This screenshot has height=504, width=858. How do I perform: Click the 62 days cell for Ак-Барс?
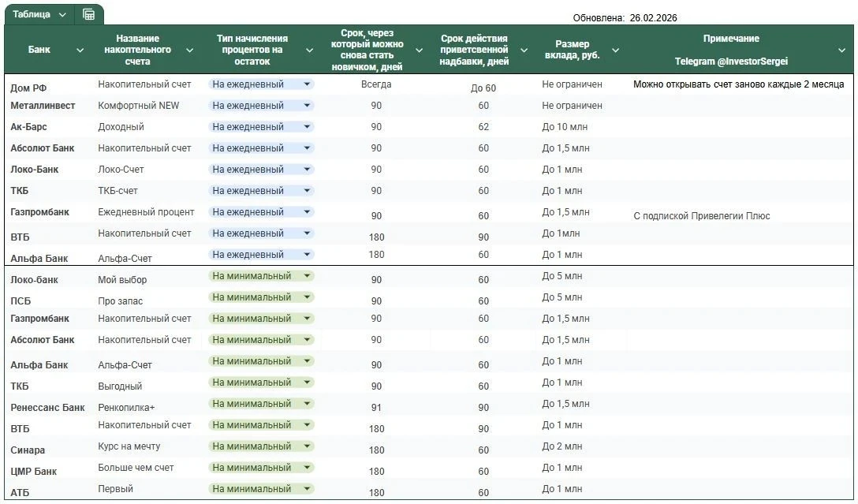(x=483, y=127)
